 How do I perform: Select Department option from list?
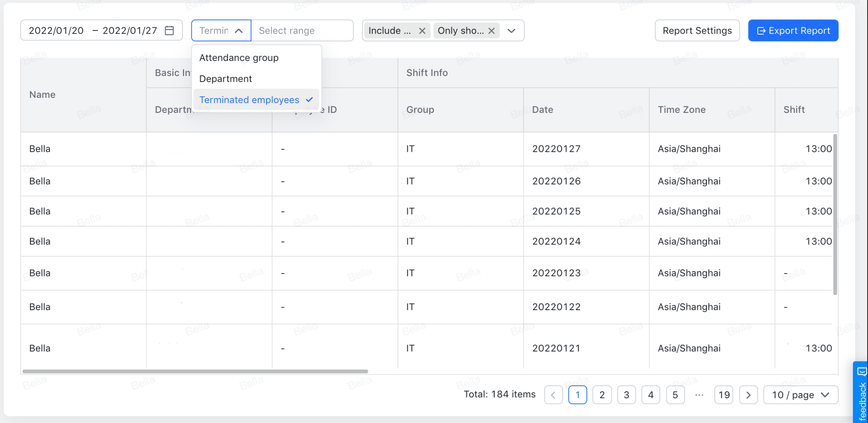coord(225,79)
